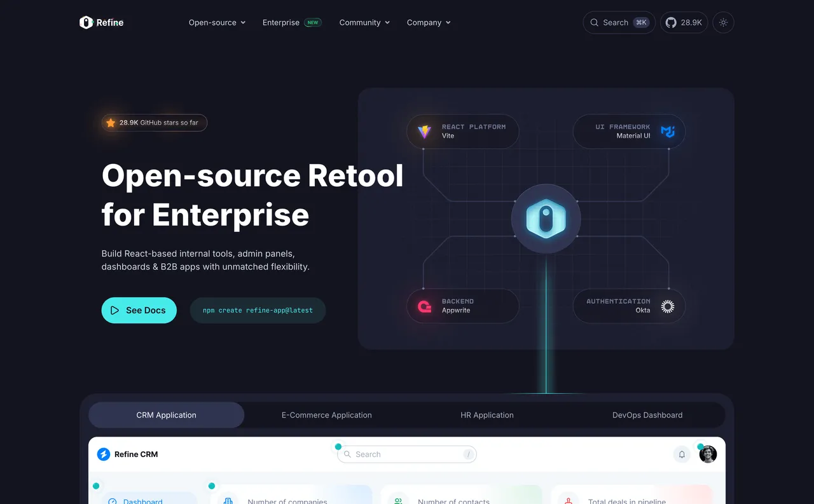Click the Material UI framework icon
Image resolution: width=814 pixels, height=504 pixels.
click(668, 132)
